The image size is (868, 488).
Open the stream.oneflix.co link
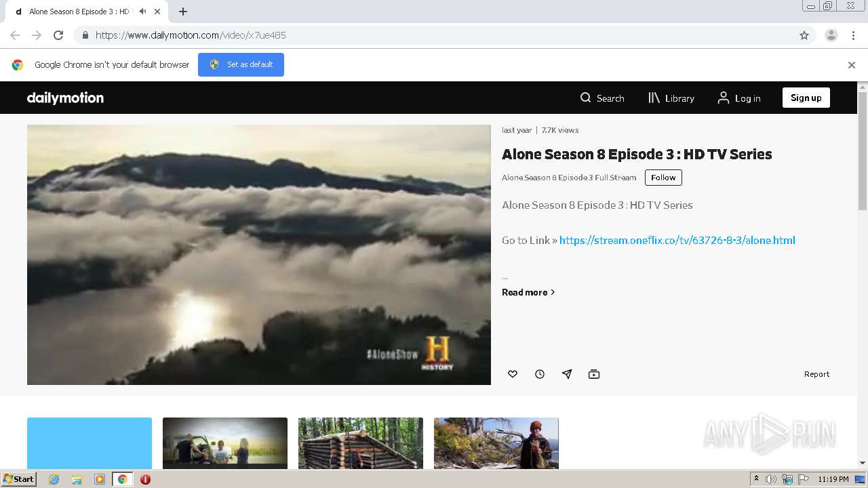677,240
